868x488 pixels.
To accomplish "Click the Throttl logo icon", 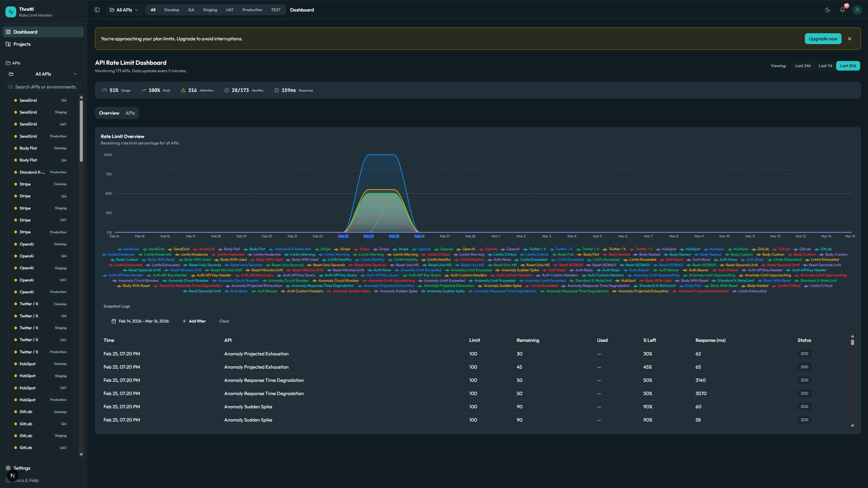I will pyautogui.click(x=11, y=12).
